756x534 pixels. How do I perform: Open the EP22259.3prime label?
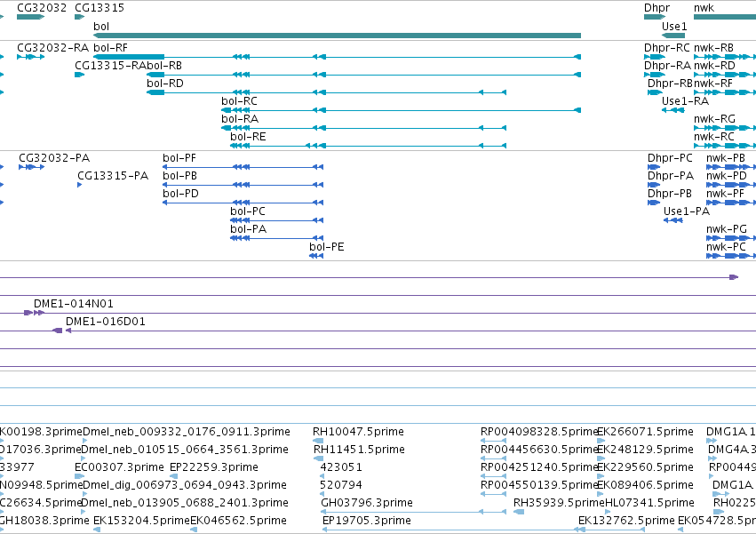[x=214, y=467]
